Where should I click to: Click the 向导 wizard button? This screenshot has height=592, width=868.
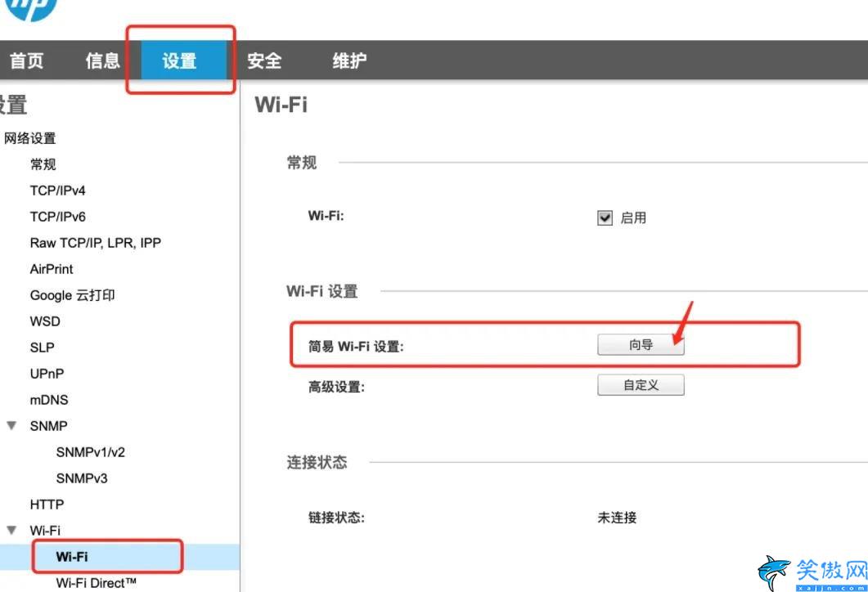641,345
